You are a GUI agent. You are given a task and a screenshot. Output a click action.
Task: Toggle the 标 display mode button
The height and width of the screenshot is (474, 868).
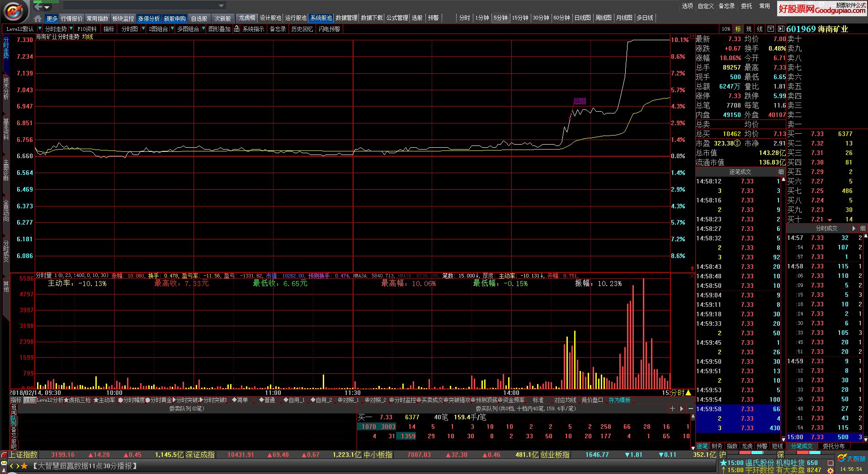(738, 29)
